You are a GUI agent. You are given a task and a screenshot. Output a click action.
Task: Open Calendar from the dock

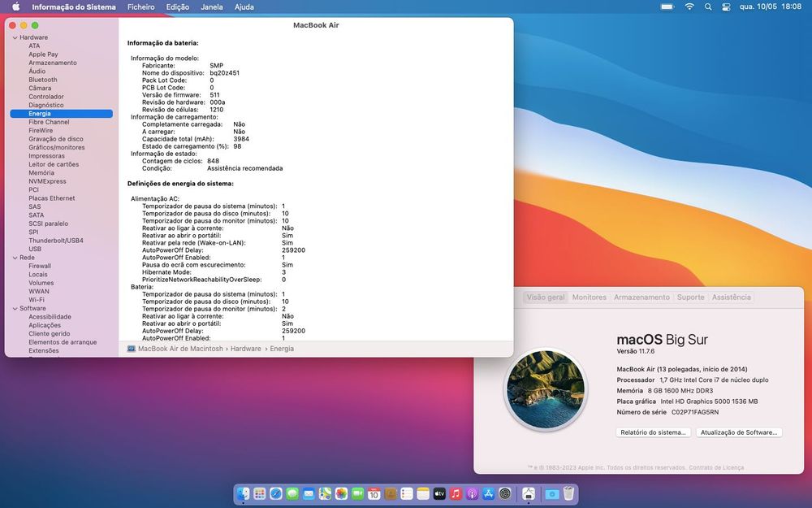pyautogui.click(x=374, y=494)
